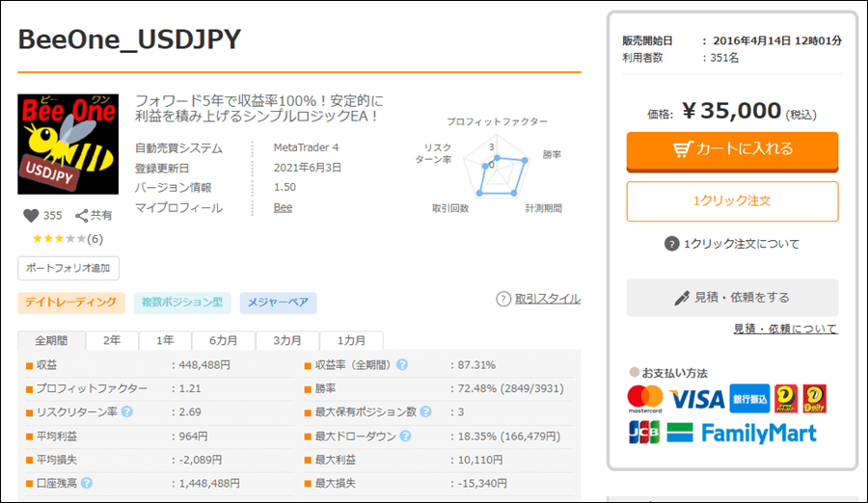Click the help icon next to 口座残高

pyautogui.click(x=87, y=483)
